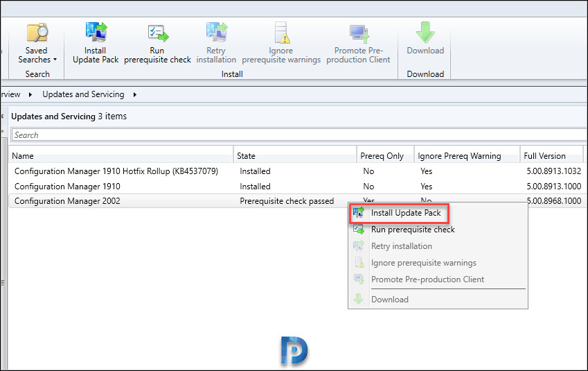Click version 5.00.8913.1032 cell
The width and height of the screenshot is (588, 371).
[554, 171]
